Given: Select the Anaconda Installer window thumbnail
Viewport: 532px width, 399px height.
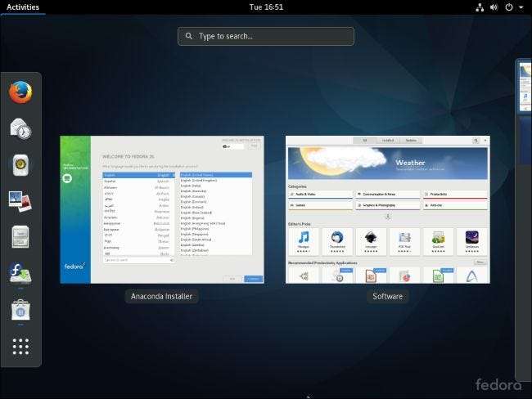Looking at the screenshot, I should pos(161,209).
